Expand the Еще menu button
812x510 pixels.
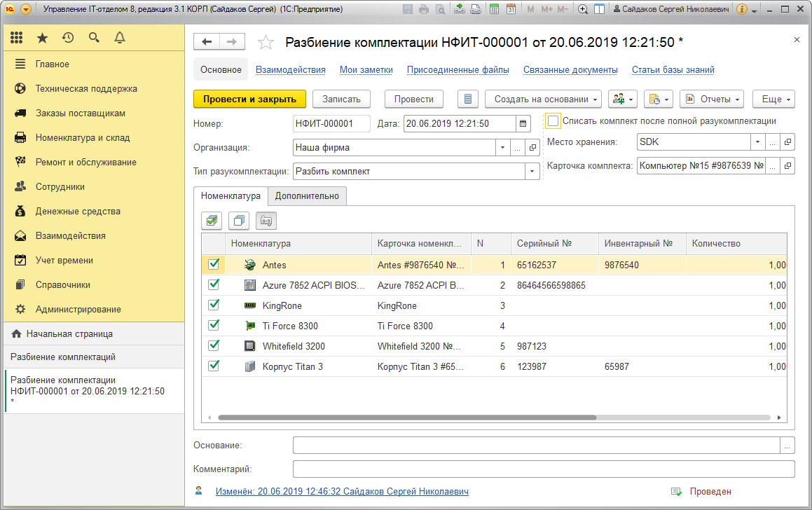(774, 99)
